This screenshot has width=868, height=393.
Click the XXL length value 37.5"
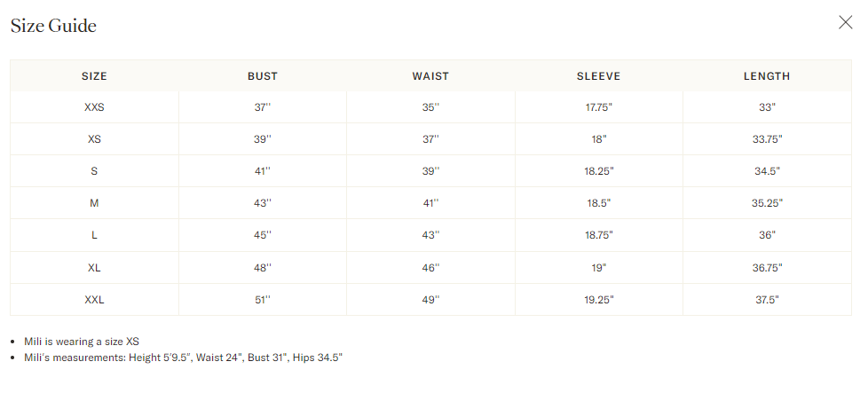click(x=767, y=300)
